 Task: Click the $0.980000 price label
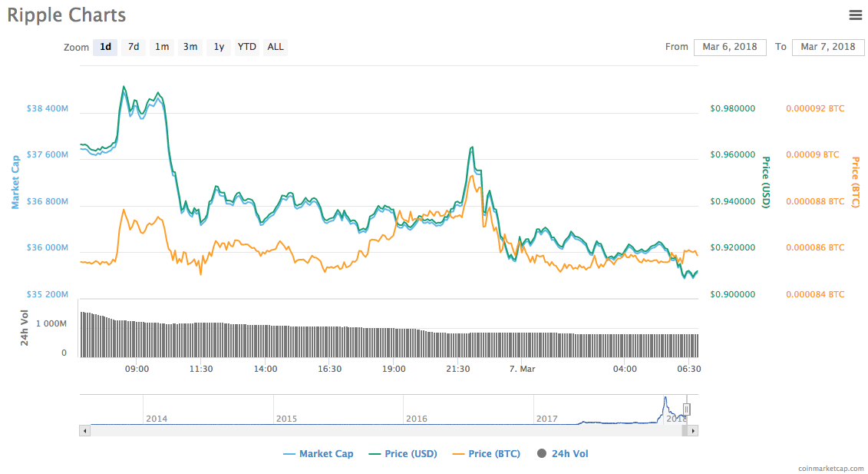tap(732, 108)
